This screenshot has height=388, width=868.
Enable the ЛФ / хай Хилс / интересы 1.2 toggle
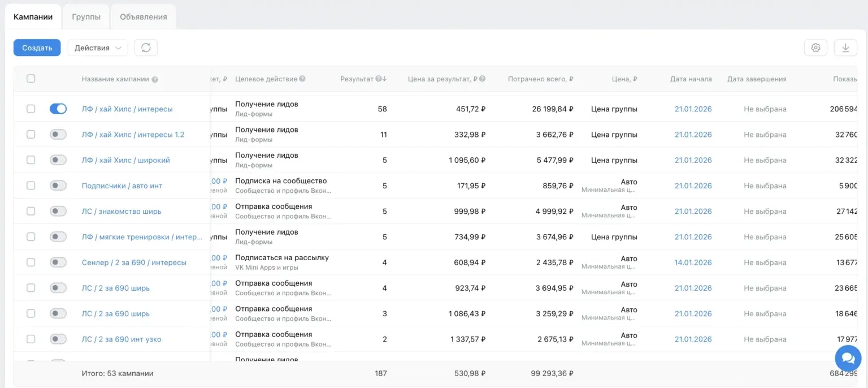pos(58,135)
